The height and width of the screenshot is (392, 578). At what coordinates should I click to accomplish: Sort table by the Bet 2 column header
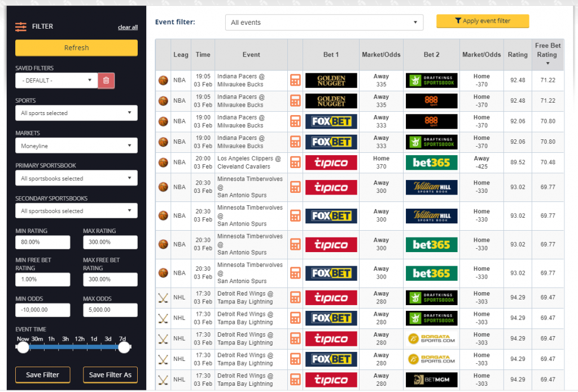431,55
